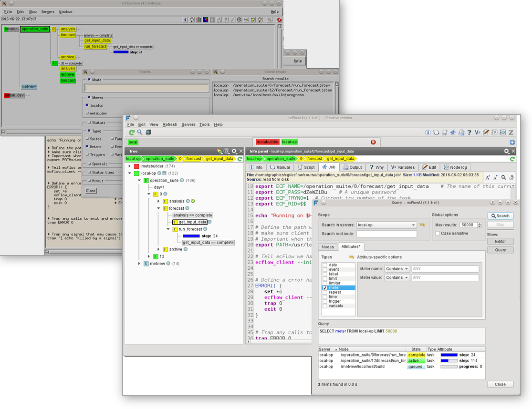Switch to the Variables tab in Info panel

[x=403, y=167]
